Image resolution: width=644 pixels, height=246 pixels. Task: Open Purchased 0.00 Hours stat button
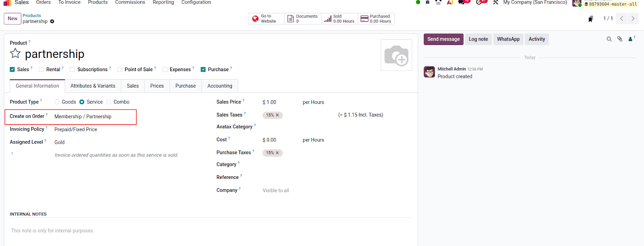pyautogui.click(x=376, y=19)
